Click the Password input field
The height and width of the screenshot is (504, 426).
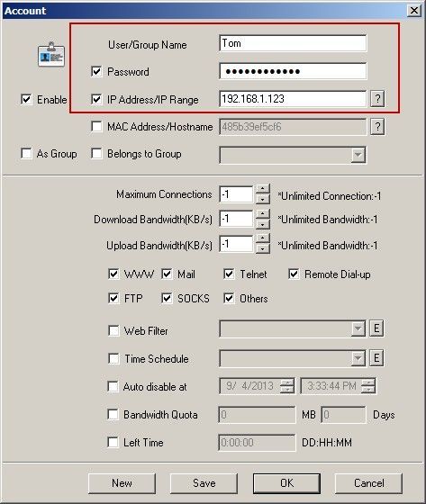[x=293, y=71]
